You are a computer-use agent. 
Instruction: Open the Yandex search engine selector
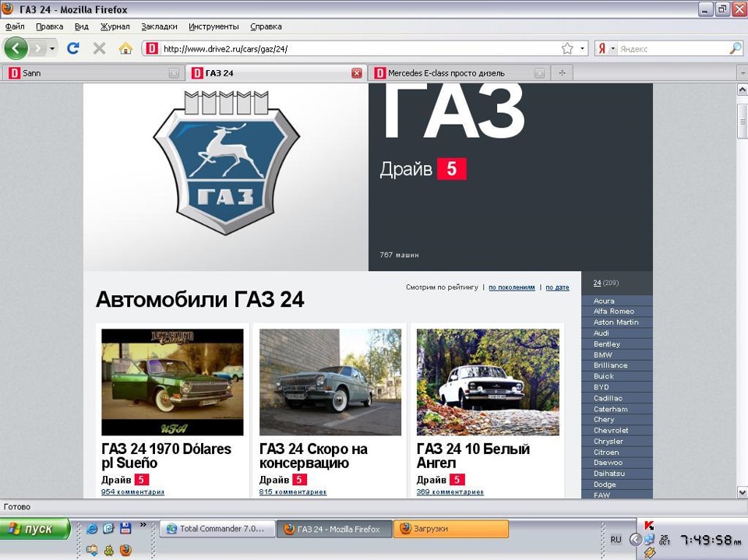click(606, 48)
